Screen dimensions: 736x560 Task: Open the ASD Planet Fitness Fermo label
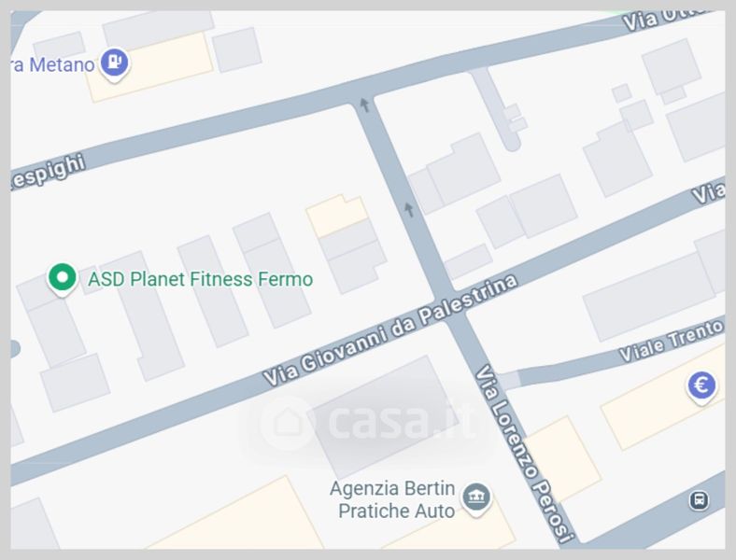click(x=201, y=279)
